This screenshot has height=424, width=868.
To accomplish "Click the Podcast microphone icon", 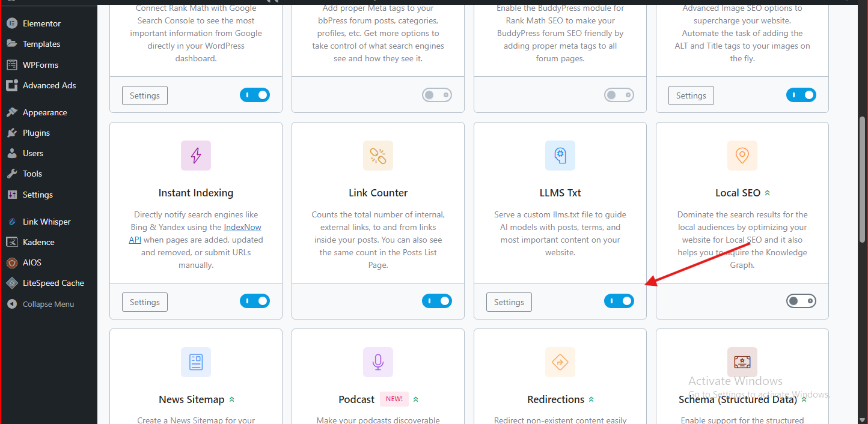I will pyautogui.click(x=377, y=362).
